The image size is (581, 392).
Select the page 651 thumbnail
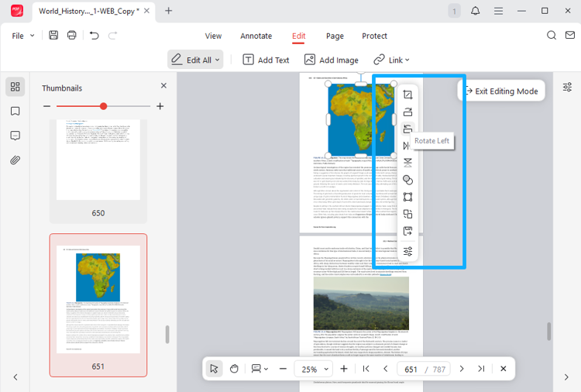[x=98, y=305]
